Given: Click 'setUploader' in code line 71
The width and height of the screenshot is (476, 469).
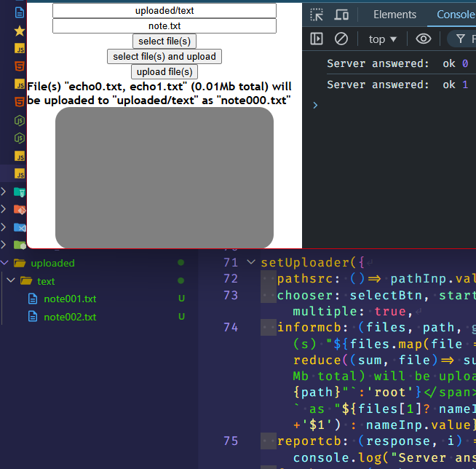Looking at the screenshot, I should click(x=306, y=262).
